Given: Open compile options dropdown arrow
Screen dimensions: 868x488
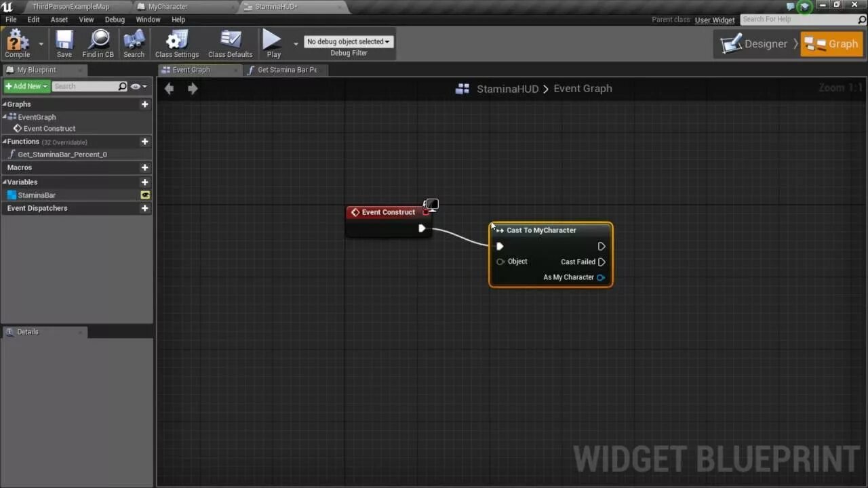Looking at the screenshot, I should 41,44.
